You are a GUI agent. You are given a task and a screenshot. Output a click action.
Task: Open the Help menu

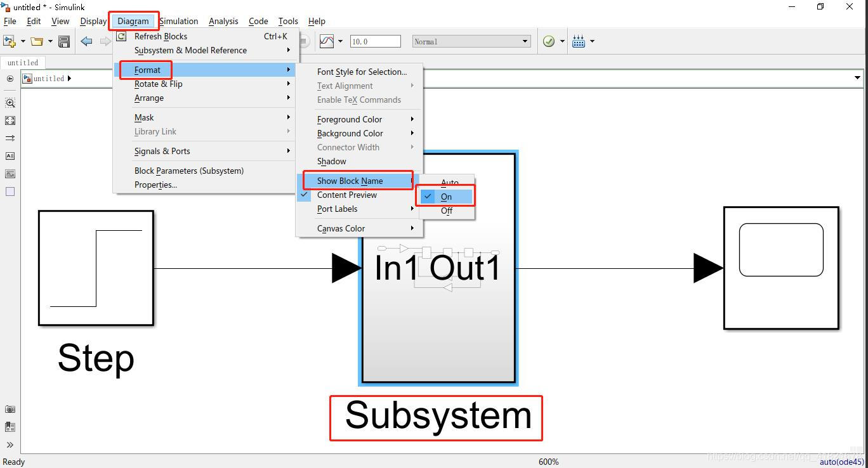point(317,21)
